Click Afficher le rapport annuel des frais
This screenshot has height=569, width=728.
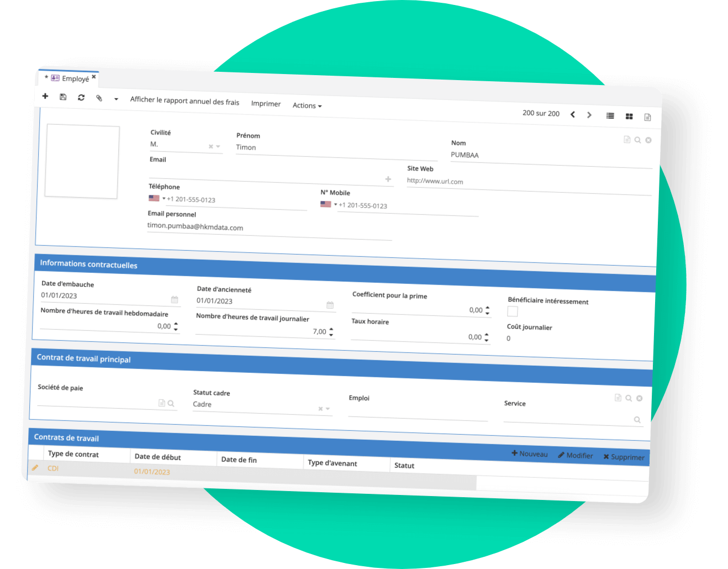[x=184, y=101]
